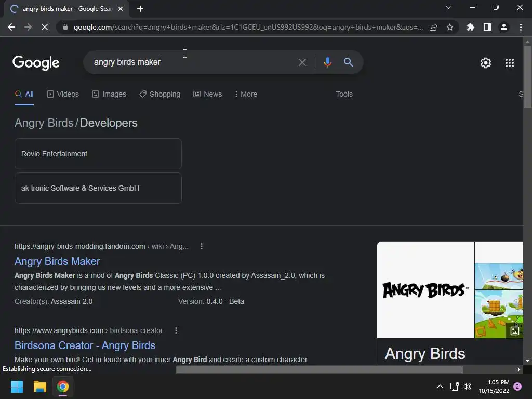View site info via the lock icon
532x399 pixels.
pyautogui.click(x=65, y=27)
